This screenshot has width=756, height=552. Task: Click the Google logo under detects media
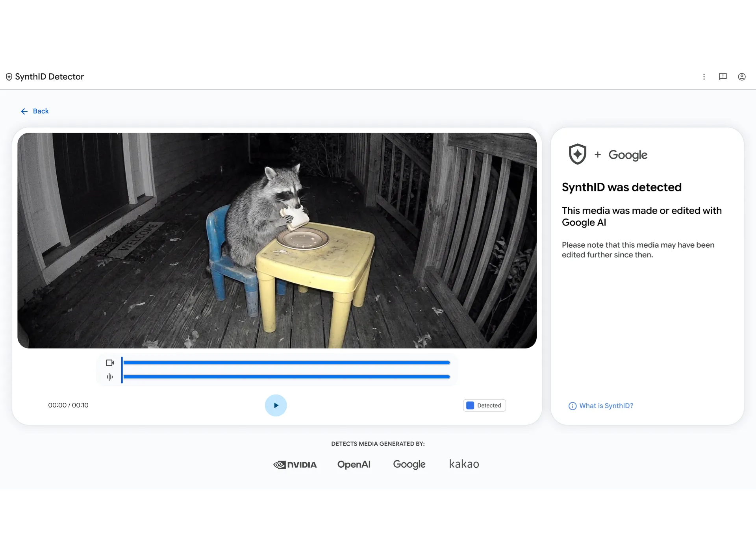pyautogui.click(x=409, y=465)
